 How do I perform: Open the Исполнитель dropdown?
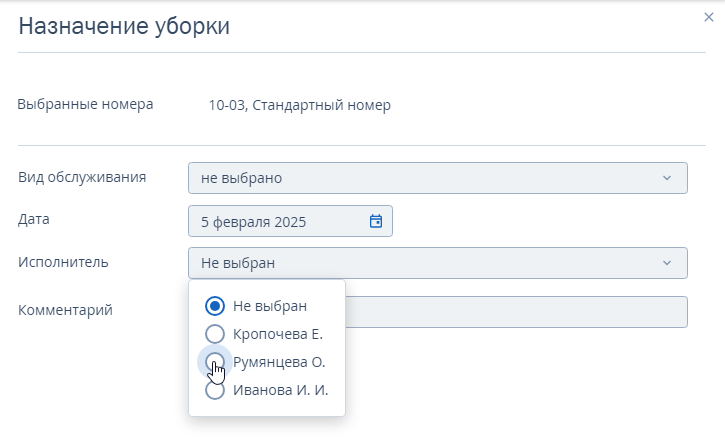click(x=437, y=263)
